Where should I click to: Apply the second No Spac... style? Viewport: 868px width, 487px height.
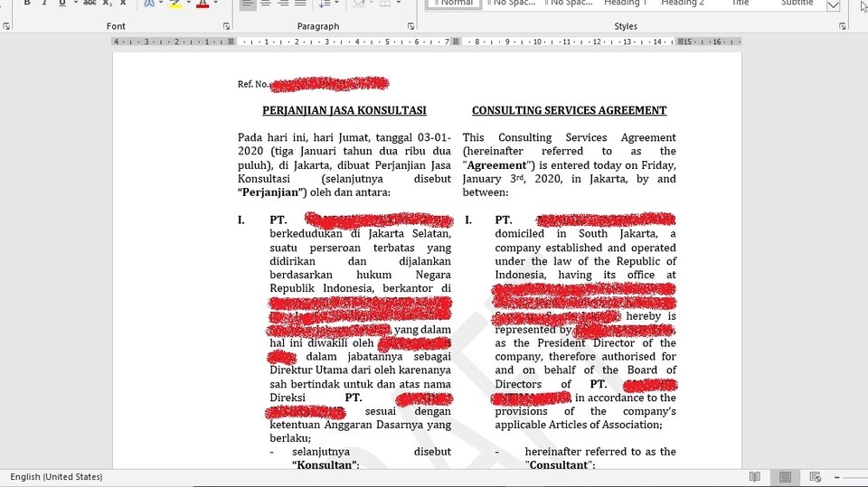[x=569, y=3]
